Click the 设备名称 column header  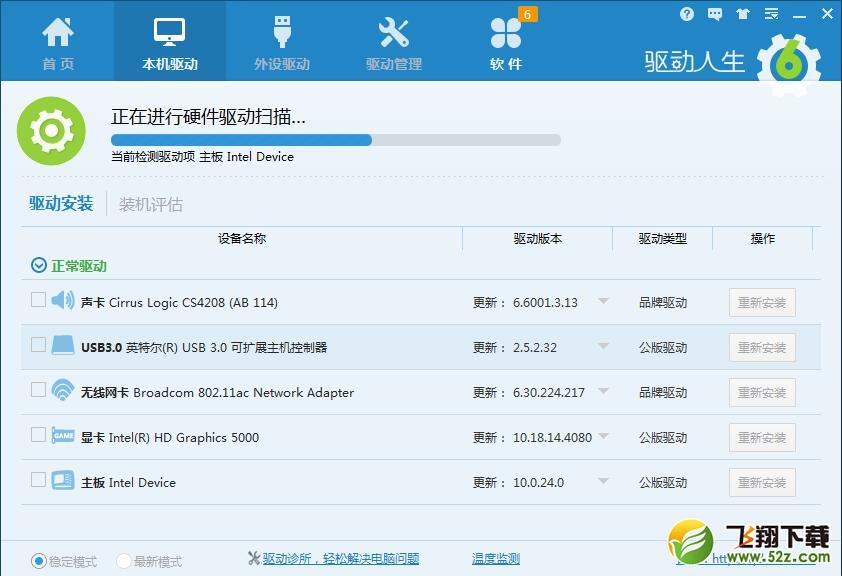(242, 238)
